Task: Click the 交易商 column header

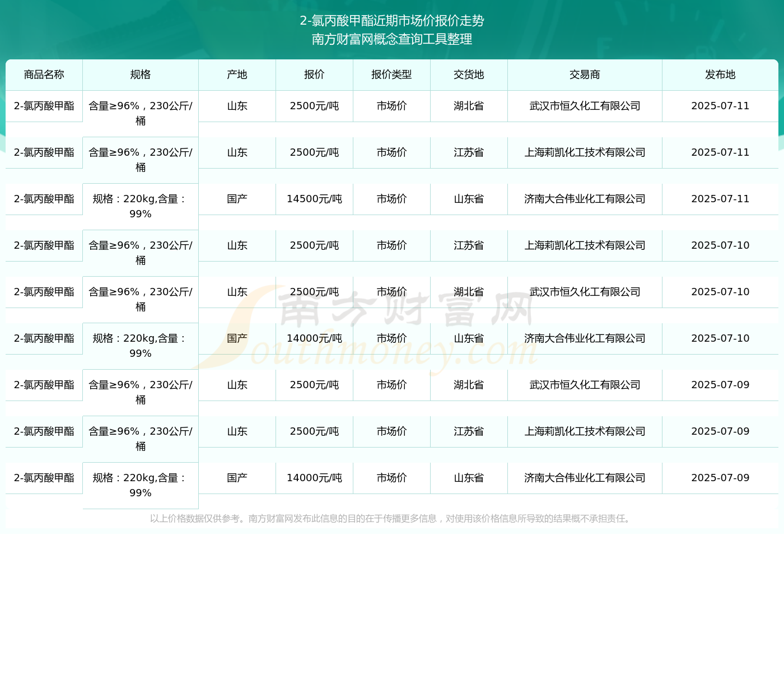Action: tap(585, 75)
